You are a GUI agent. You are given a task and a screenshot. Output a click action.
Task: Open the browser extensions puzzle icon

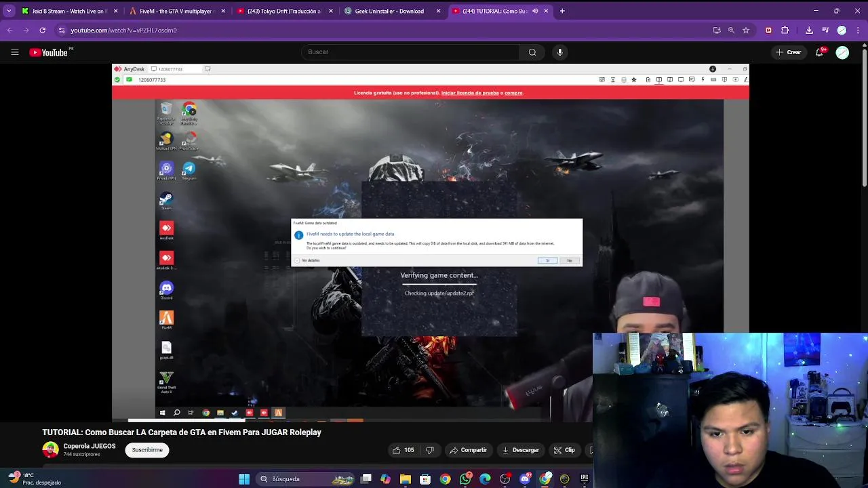785,30
